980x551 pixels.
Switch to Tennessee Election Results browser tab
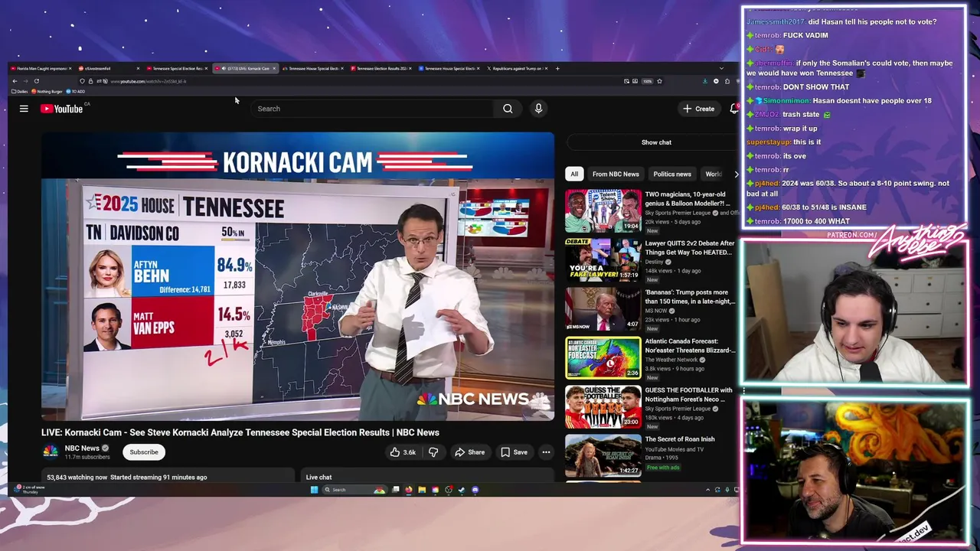381,68
